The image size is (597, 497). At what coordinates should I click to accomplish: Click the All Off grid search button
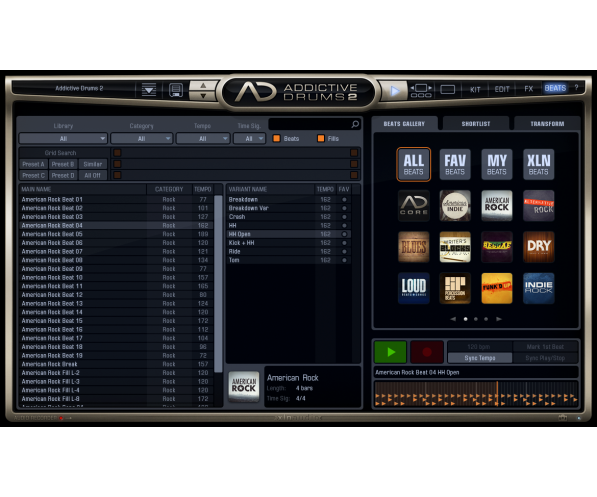[x=93, y=176]
